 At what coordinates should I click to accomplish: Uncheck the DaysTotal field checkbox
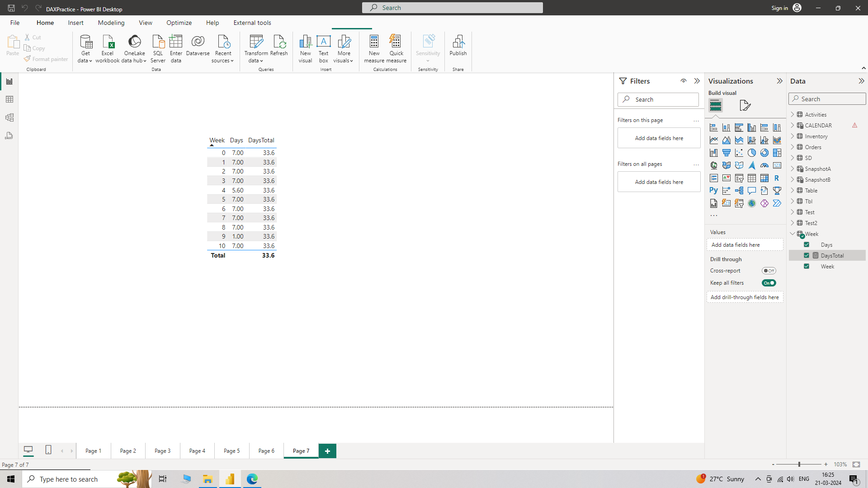point(807,255)
